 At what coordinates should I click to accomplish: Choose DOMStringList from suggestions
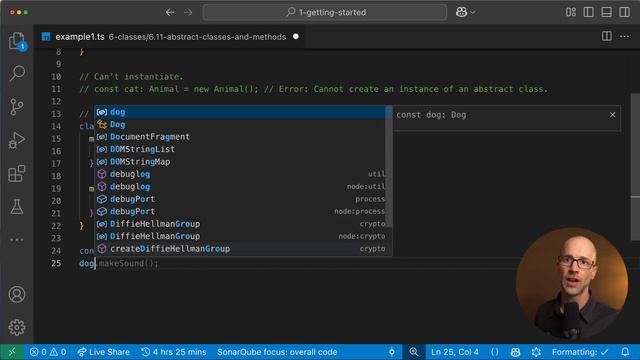[x=241, y=149]
